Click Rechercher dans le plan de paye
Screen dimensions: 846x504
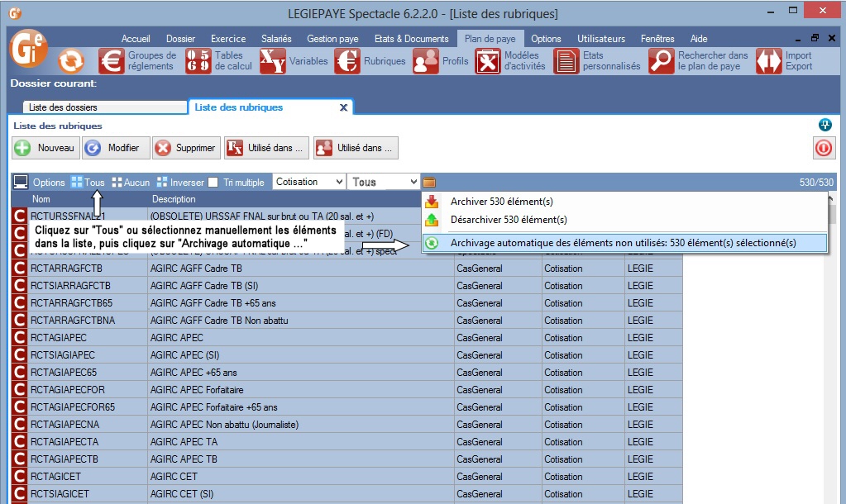[662, 61]
